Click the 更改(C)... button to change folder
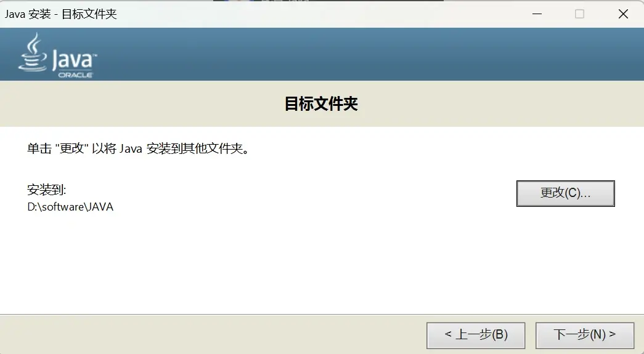The width and height of the screenshot is (644, 354). [x=565, y=193]
